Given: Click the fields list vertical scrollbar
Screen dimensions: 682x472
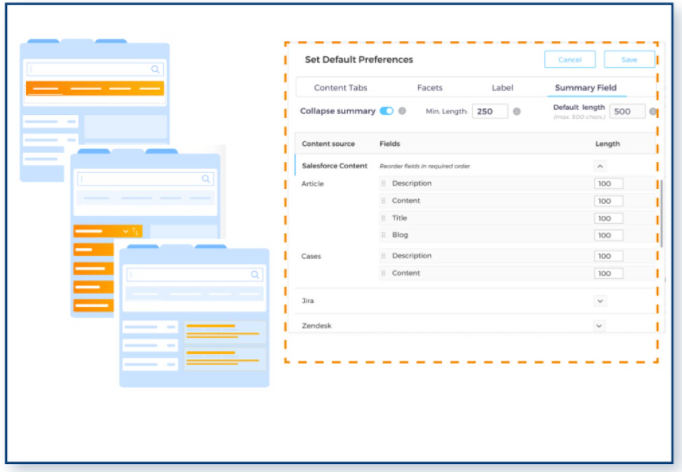Looking at the screenshot, I should coord(660,212).
